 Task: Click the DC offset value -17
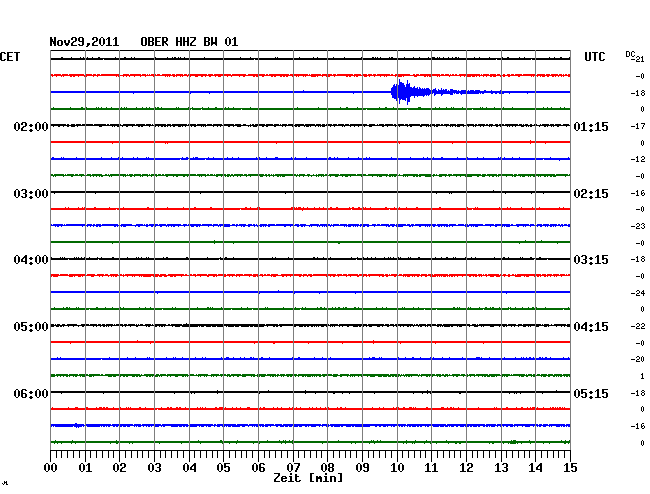(638, 126)
